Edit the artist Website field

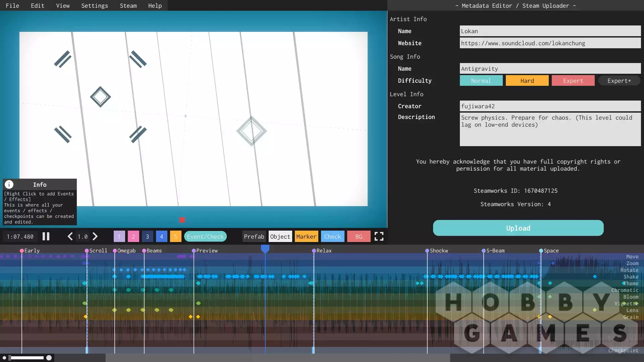tap(550, 43)
